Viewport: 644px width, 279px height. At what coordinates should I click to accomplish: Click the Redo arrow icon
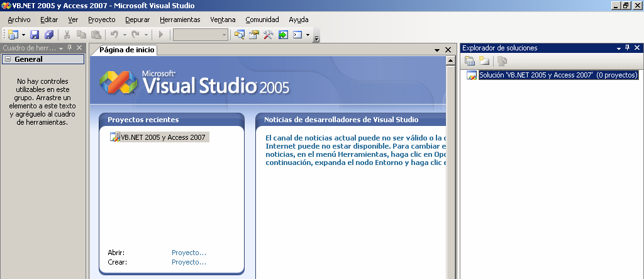(136, 35)
